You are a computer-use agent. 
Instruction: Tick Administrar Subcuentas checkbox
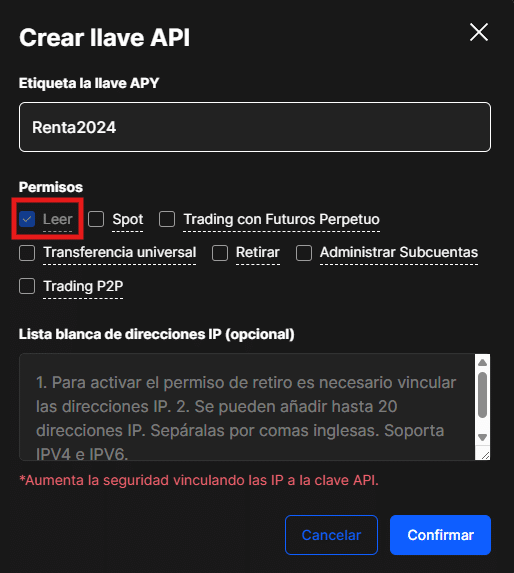point(304,253)
